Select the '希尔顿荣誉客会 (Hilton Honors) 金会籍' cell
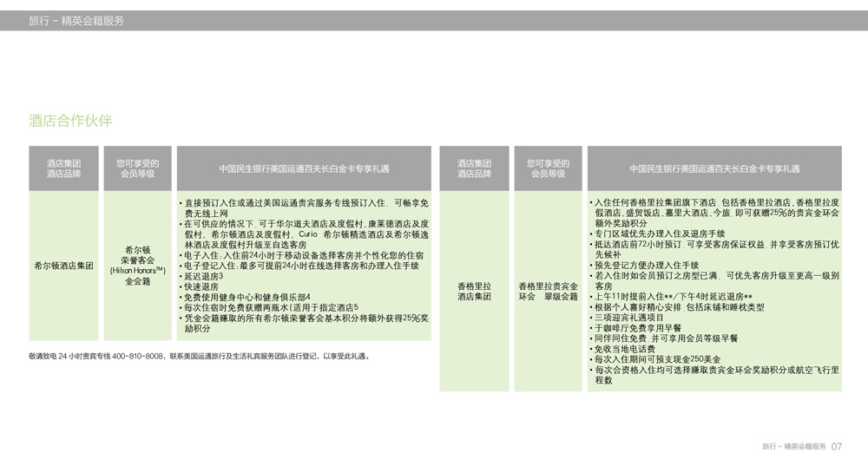This screenshot has height=460, width=868. click(138, 266)
